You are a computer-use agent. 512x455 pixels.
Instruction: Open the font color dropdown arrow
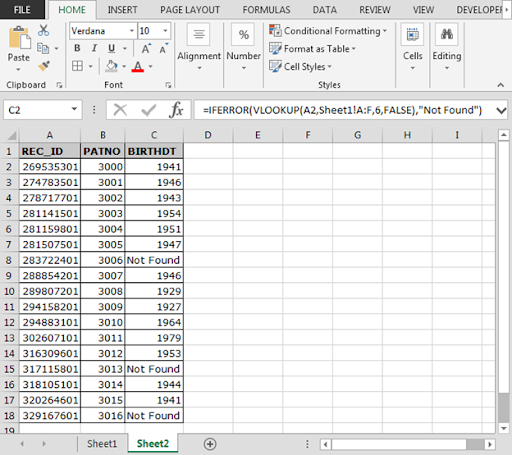(x=151, y=66)
